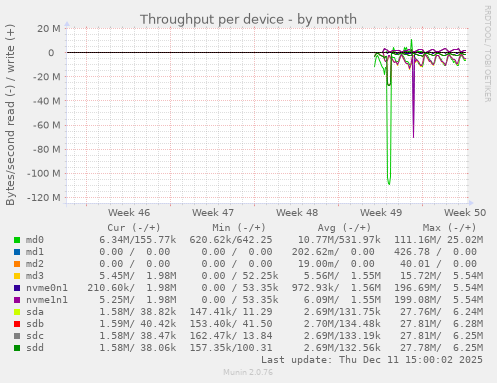Click the Week 49 axis label
497x383 pixels.
381,213
